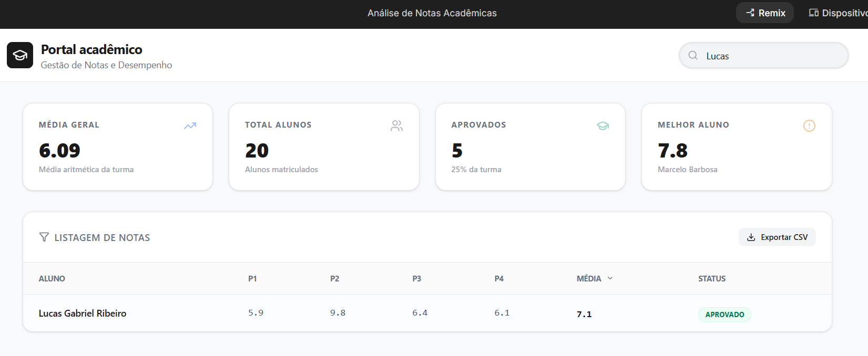Screen dimensions: 868x356
Task: Click the APROVADO status badge
Action: pos(724,315)
